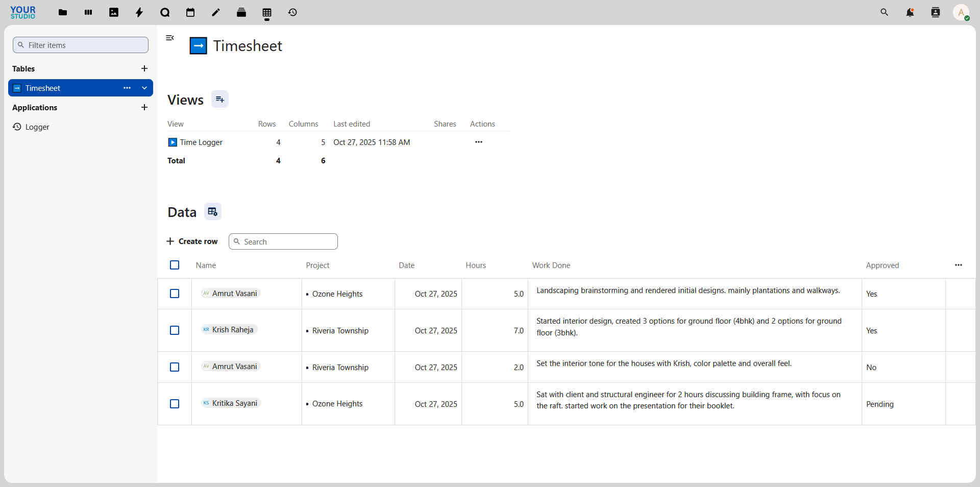Open the Collectives stack icon in top bar
This screenshot has width=980, height=487.
click(x=241, y=12)
